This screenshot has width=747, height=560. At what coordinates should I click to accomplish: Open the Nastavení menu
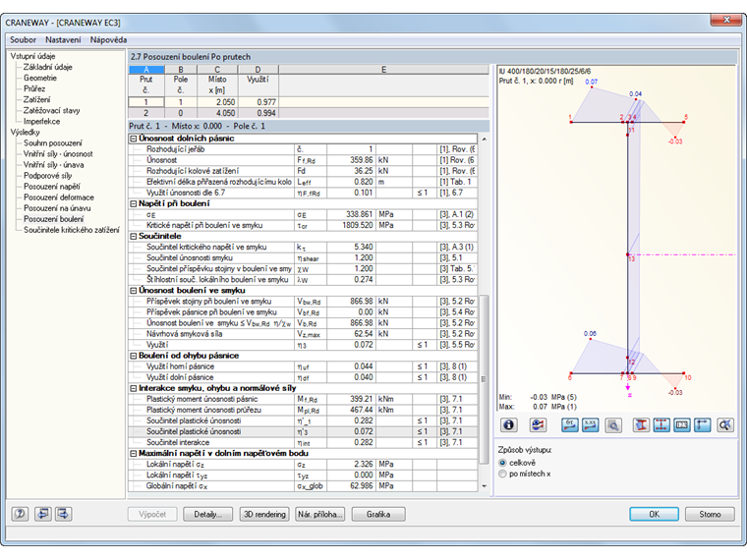(64, 40)
